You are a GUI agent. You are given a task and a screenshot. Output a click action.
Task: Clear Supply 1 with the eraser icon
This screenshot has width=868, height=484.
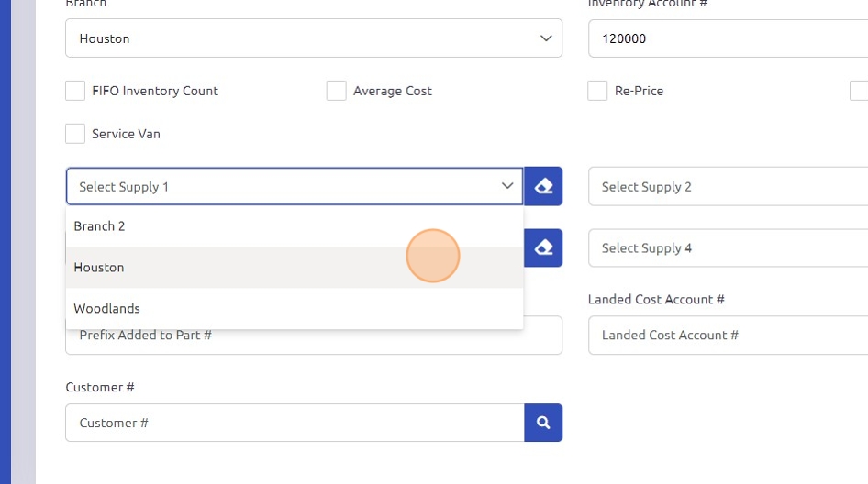[x=543, y=186]
